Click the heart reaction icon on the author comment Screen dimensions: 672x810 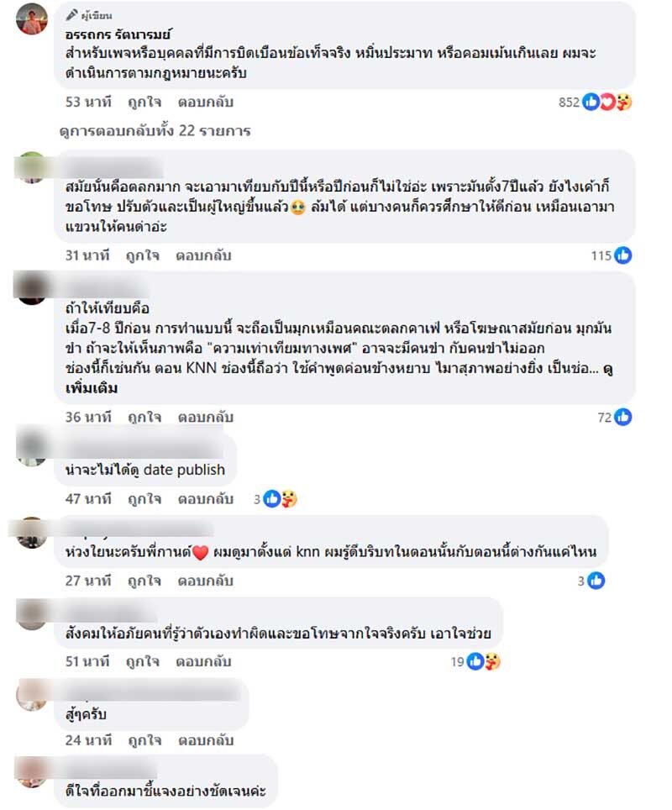coord(607,103)
